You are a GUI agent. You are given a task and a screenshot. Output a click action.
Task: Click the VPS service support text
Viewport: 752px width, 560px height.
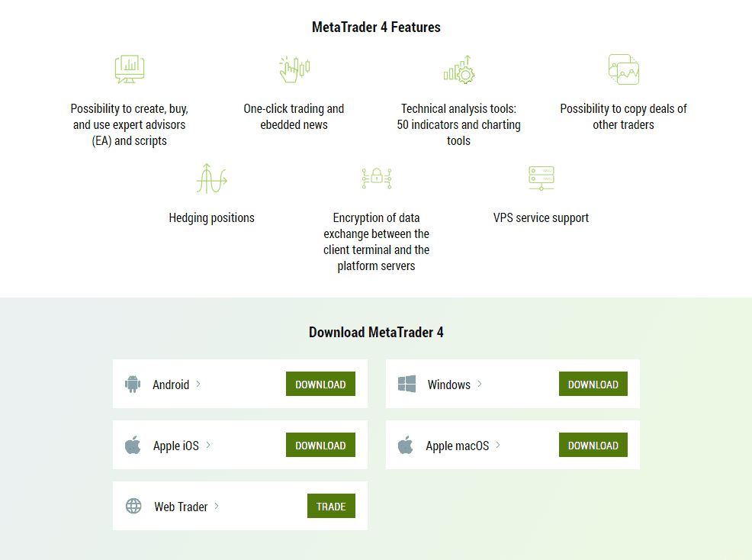point(541,218)
